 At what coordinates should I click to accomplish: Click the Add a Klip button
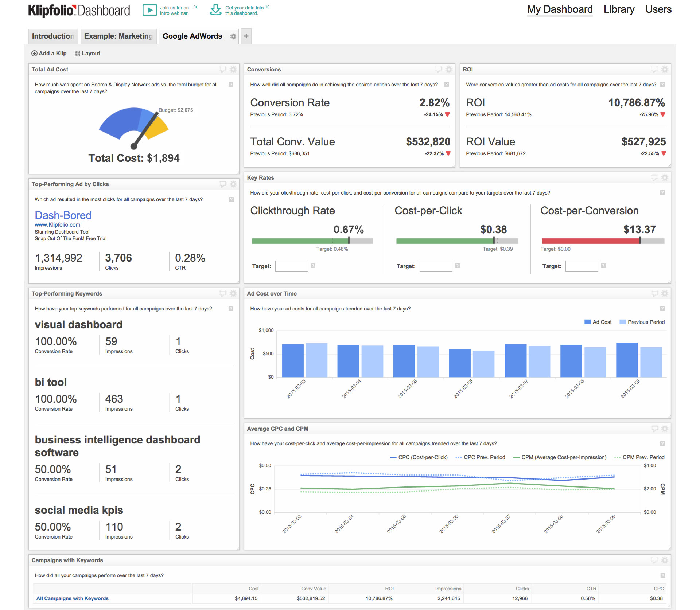pos(49,53)
